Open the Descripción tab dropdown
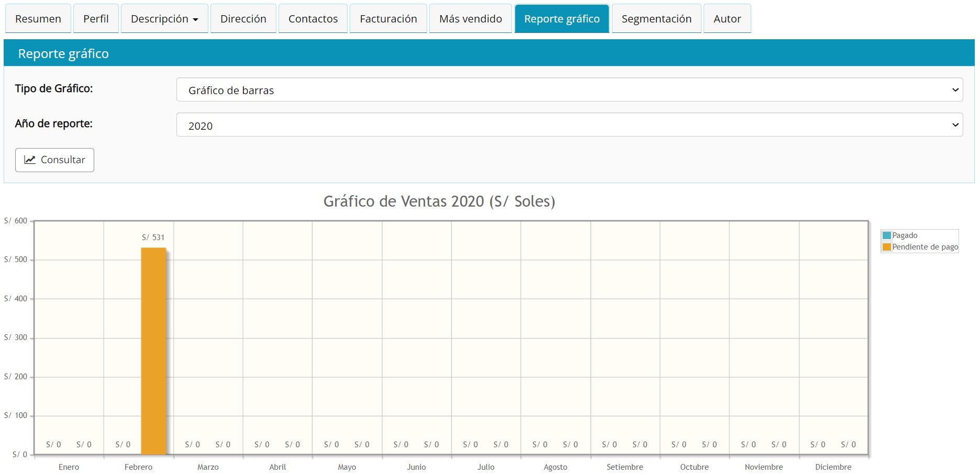This screenshot has width=980, height=475. point(164,19)
